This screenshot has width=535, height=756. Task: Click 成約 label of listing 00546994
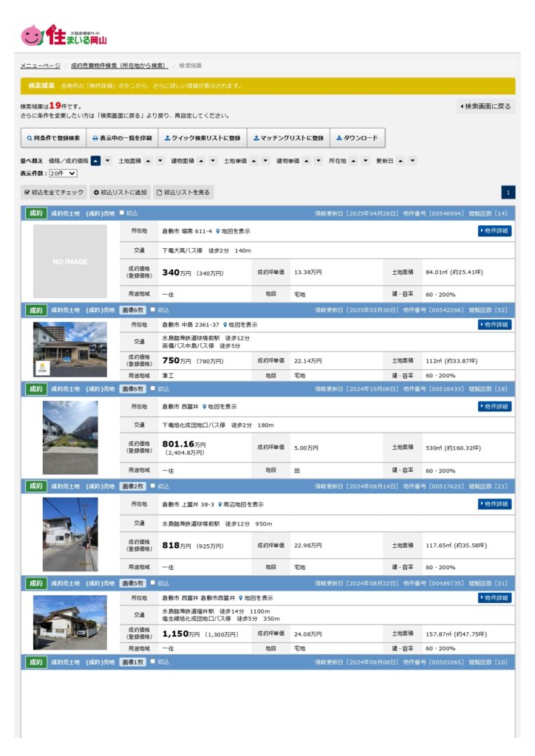click(36, 213)
